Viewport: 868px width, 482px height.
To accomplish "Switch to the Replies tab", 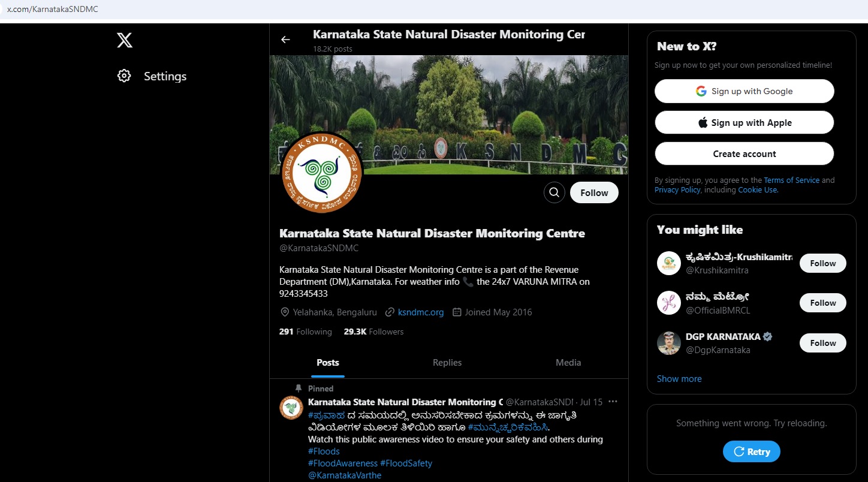I will (447, 363).
